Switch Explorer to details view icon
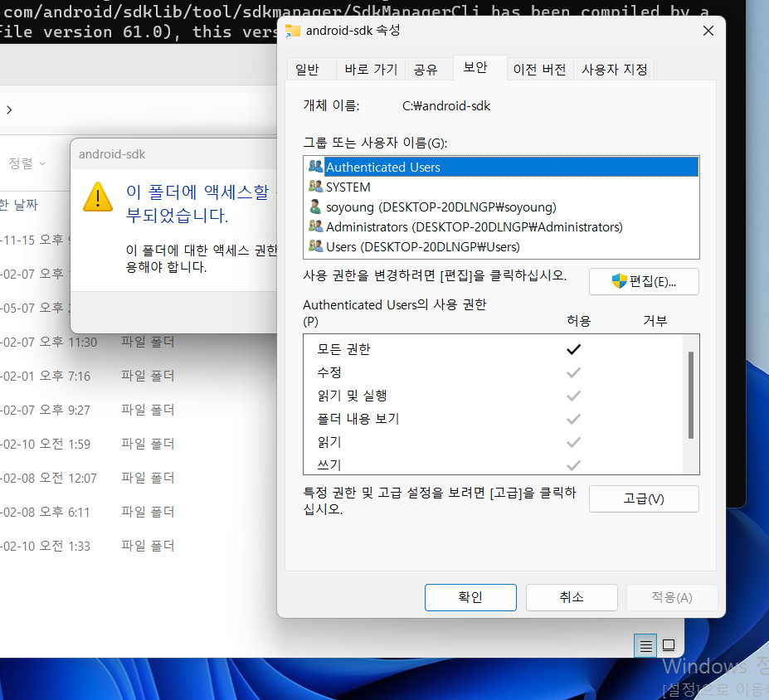Screen dimensions: 769x700 pos(646,645)
